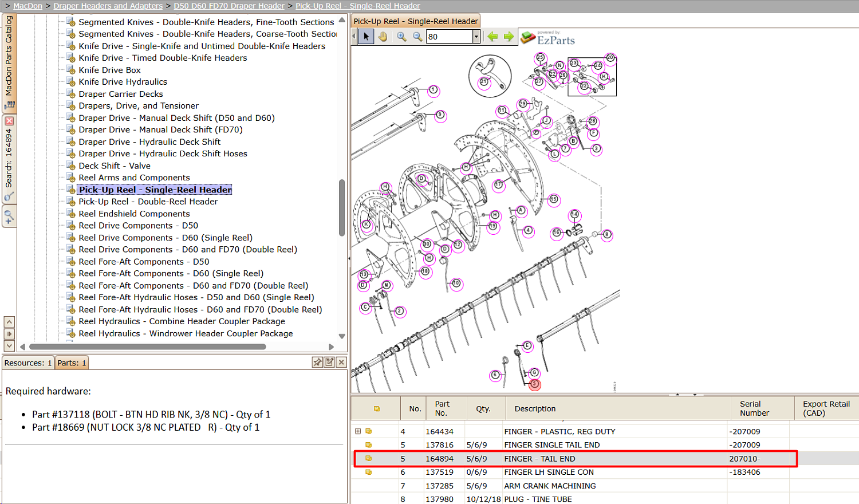The width and height of the screenshot is (859, 504).
Task: Click note icon on part 137816 row
Action: [369, 445]
